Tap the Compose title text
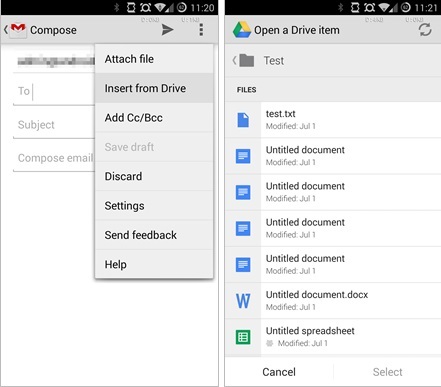 (x=53, y=30)
